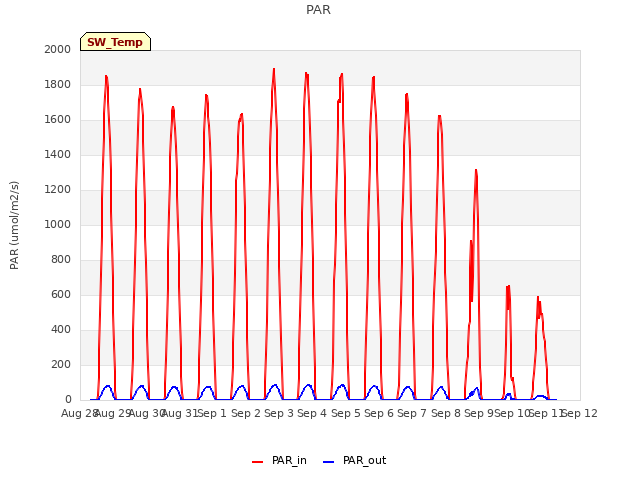Click the 1600 y-axis tick label
This screenshot has width=640, height=480.
click(58, 120)
